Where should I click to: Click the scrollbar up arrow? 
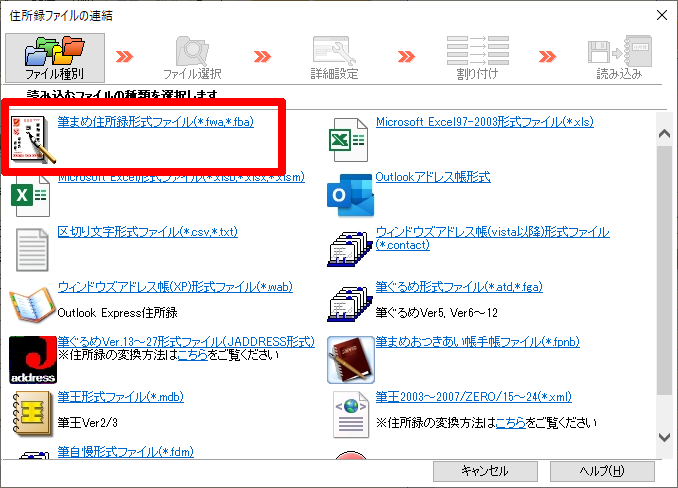664,134
